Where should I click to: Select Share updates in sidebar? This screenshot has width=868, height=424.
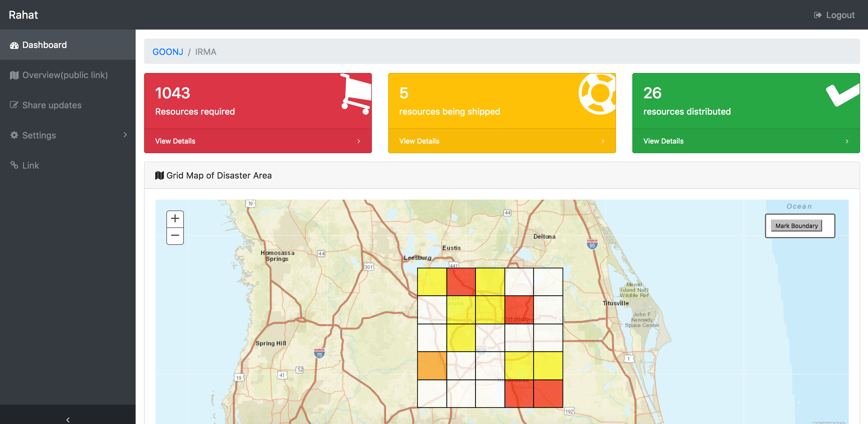click(x=52, y=105)
